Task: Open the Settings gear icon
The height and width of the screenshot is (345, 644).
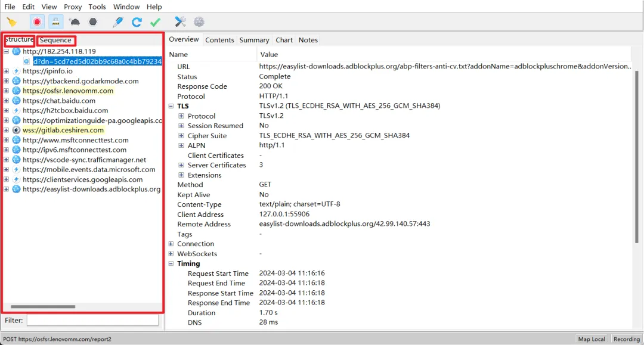Action: tap(199, 21)
